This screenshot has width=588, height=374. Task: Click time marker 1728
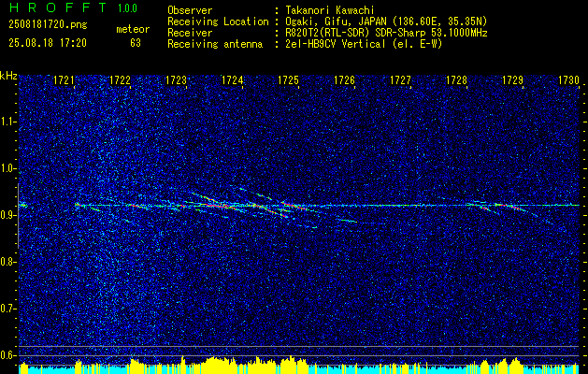pos(456,80)
